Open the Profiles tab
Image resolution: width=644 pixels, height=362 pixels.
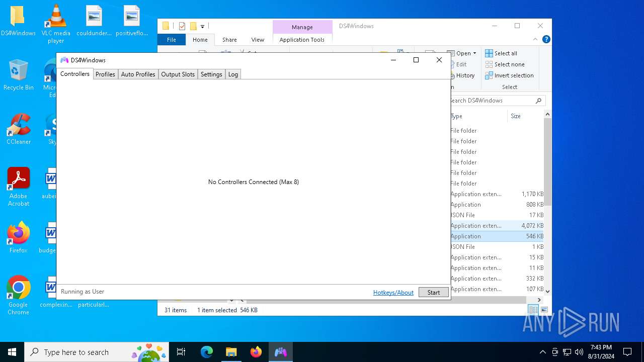[105, 74]
